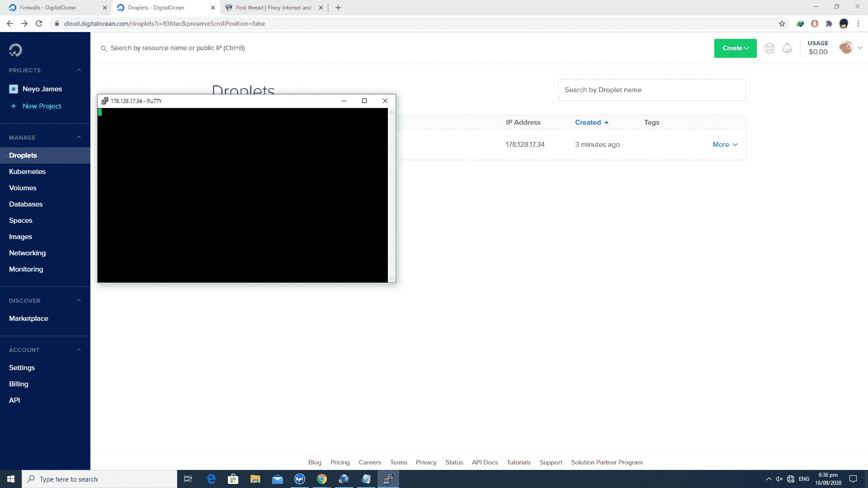
Task: Open Task View on taskbar
Action: coord(188,479)
